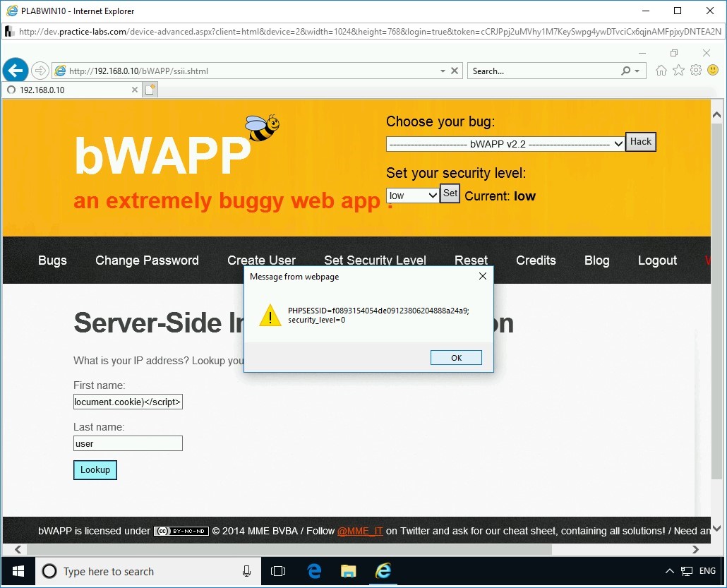727x588 pixels.
Task: Click the Last name input field
Action: click(x=127, y=443)
